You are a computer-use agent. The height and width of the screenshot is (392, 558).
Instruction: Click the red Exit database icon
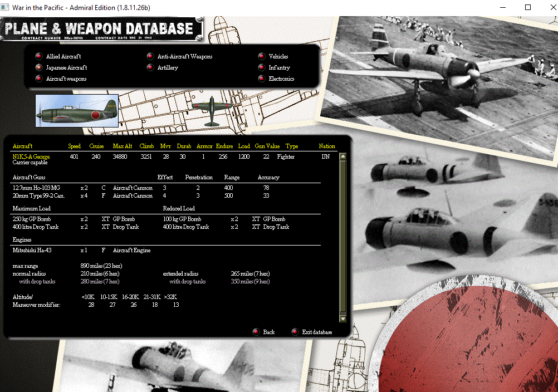click(295, 332)
